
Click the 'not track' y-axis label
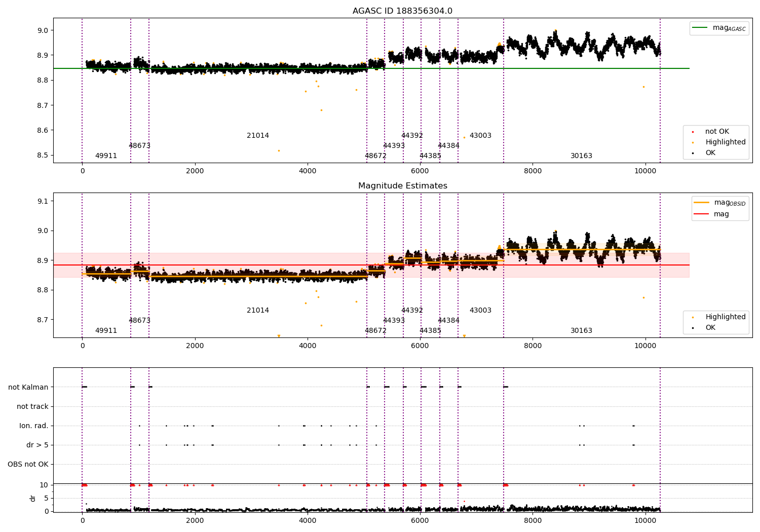(32, 406)
